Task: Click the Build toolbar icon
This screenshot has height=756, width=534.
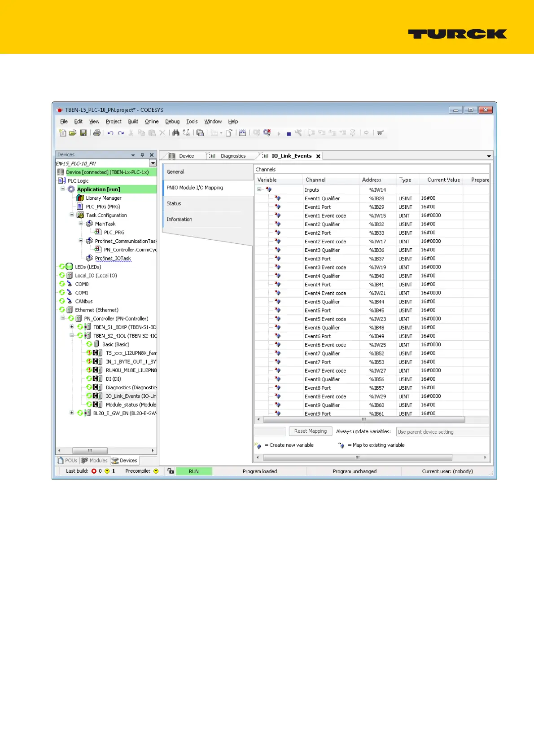Action: point(242,133)
